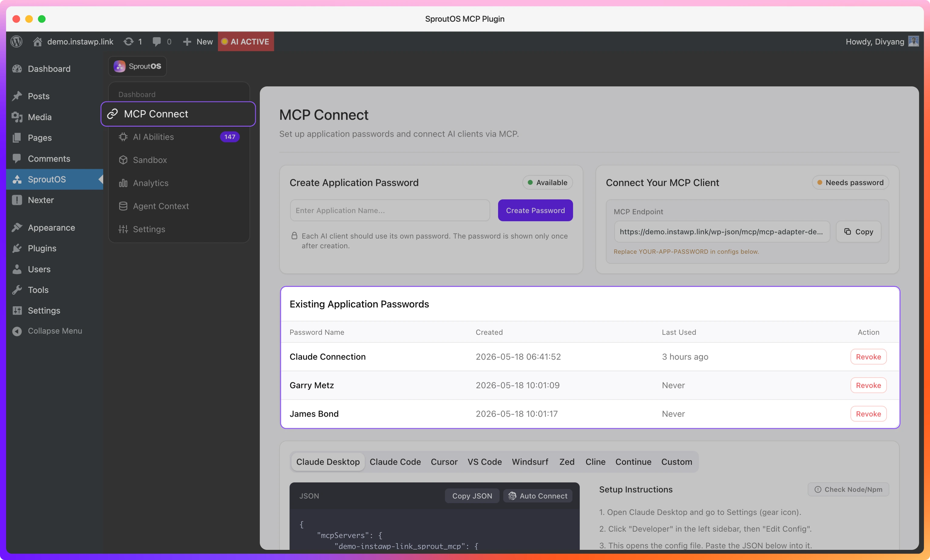The width and height of the screenshot is (930, 560).
Task: Copy the MCP endpoint URL
Action: (859, 231)
